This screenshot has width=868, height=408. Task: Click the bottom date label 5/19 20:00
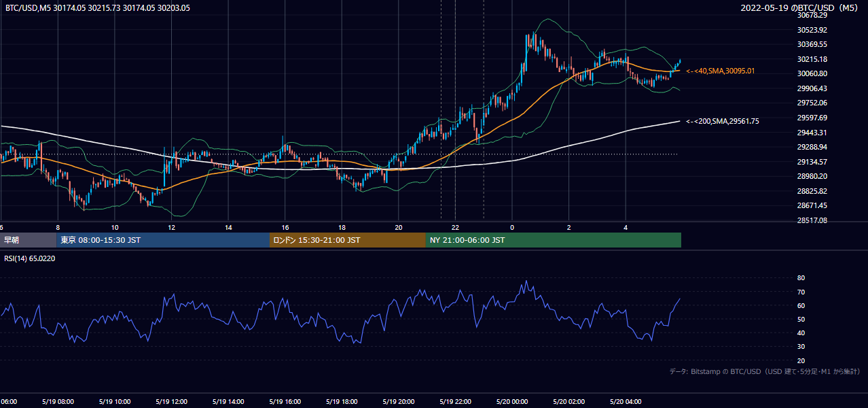(x=398, y=402)
